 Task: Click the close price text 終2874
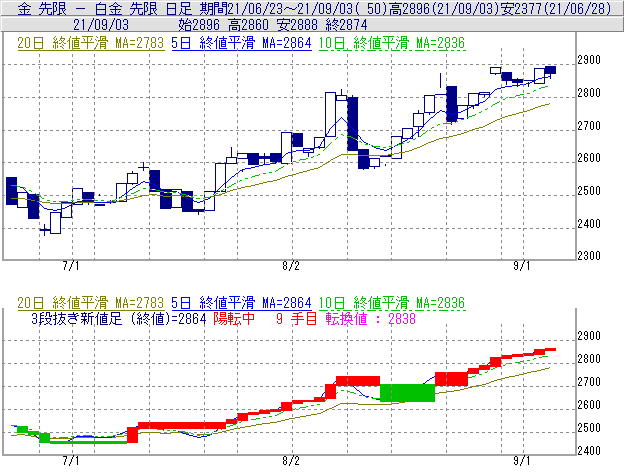(x=346, y=25)
